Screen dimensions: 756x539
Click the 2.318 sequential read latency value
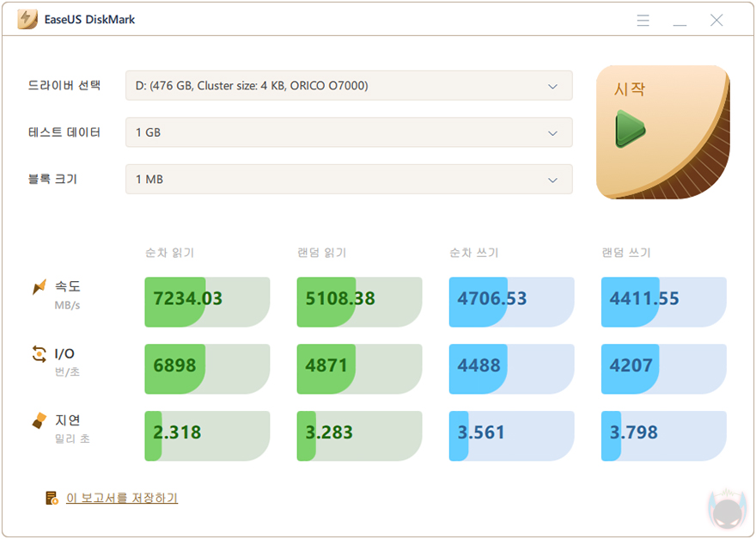177,432
